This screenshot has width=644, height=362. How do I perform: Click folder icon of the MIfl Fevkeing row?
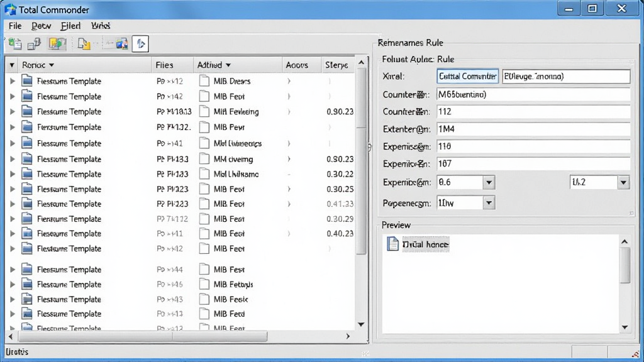tap(27, 111)
